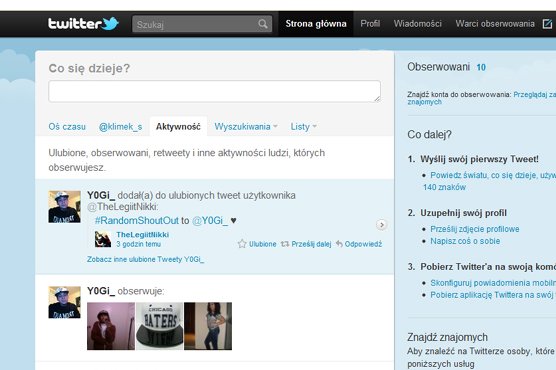
Task: Click the Prześlij dalej retweet icon
Action: pos(285,244)
